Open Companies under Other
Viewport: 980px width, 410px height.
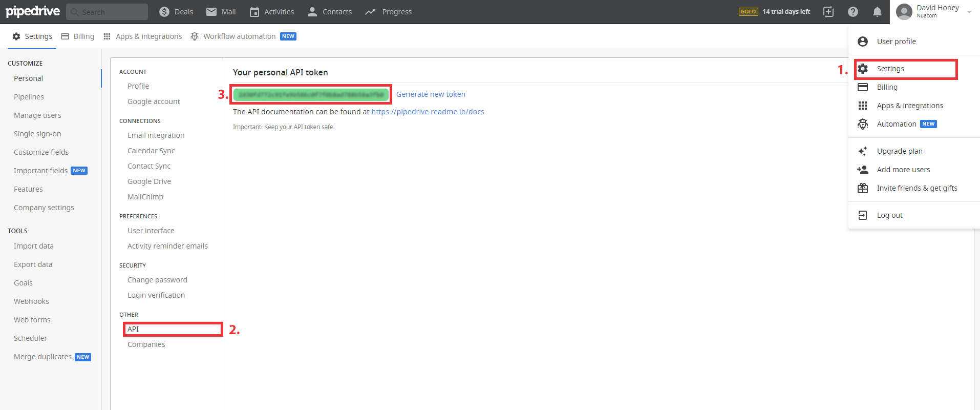click(146, 344)
